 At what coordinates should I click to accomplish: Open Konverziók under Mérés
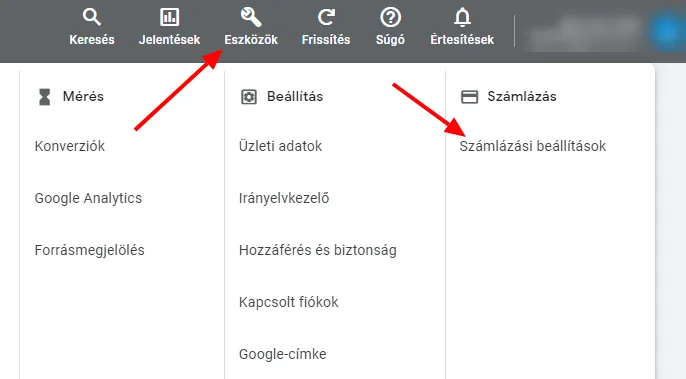point(70,146)
